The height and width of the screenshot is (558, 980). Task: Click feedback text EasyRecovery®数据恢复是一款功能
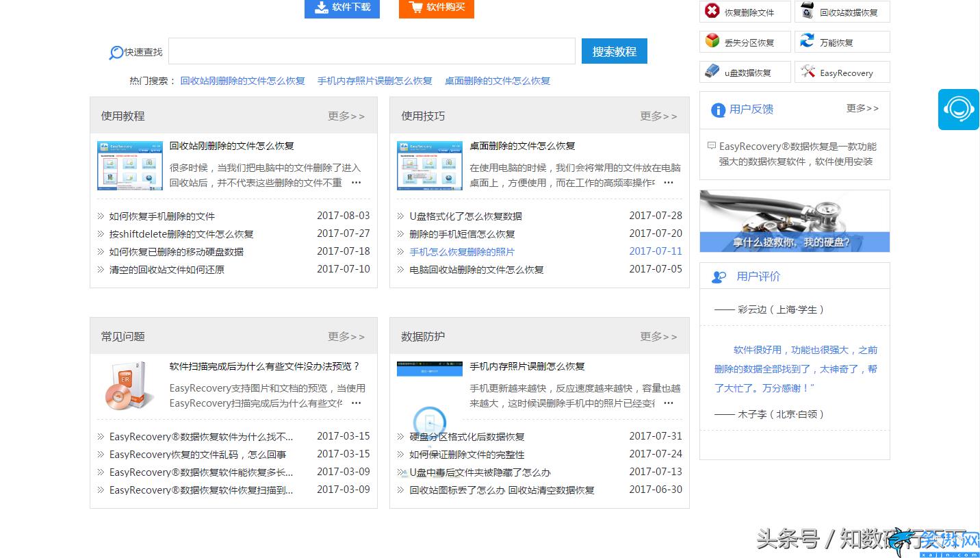coord(797,147)
